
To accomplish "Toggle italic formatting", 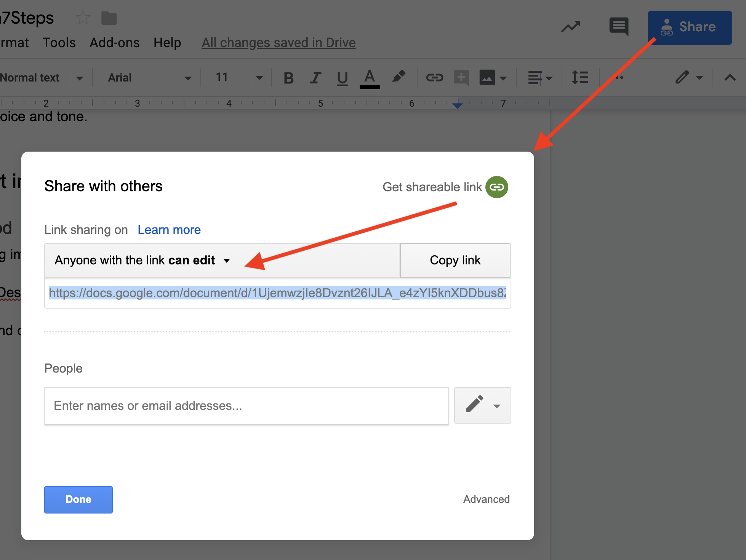I will click(x=315, y=78).
